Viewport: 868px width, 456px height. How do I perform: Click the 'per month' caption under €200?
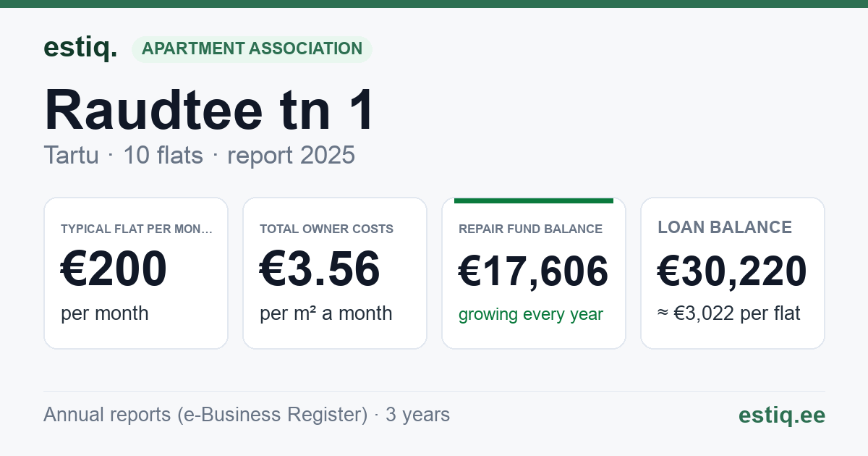coord(105,313)
